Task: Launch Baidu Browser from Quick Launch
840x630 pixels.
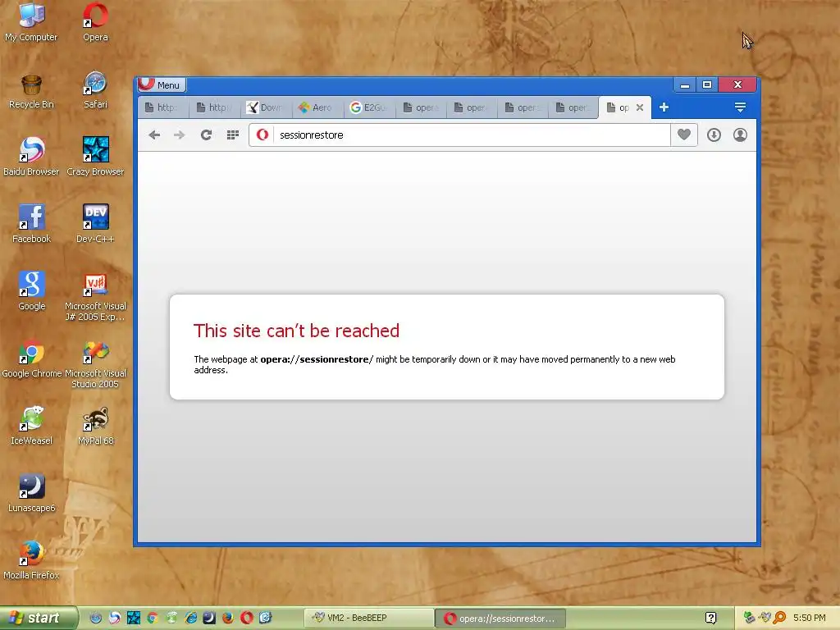Action: pyautogui.click(x=115, y=618)
